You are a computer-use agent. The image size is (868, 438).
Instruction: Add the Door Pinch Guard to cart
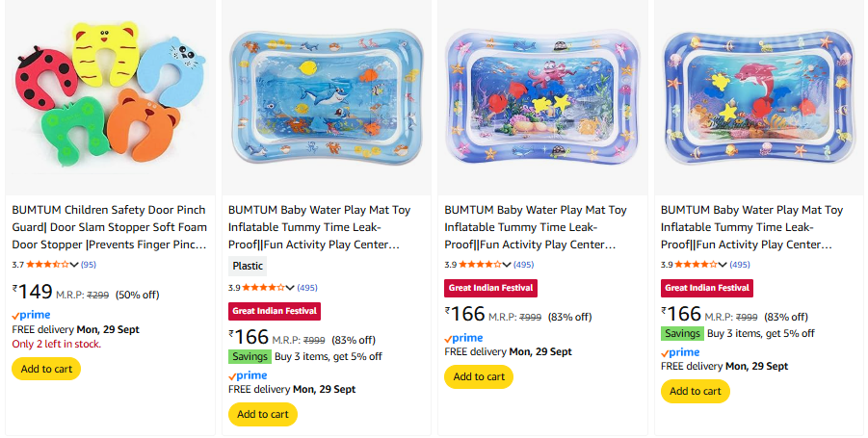tap(46, 369)
